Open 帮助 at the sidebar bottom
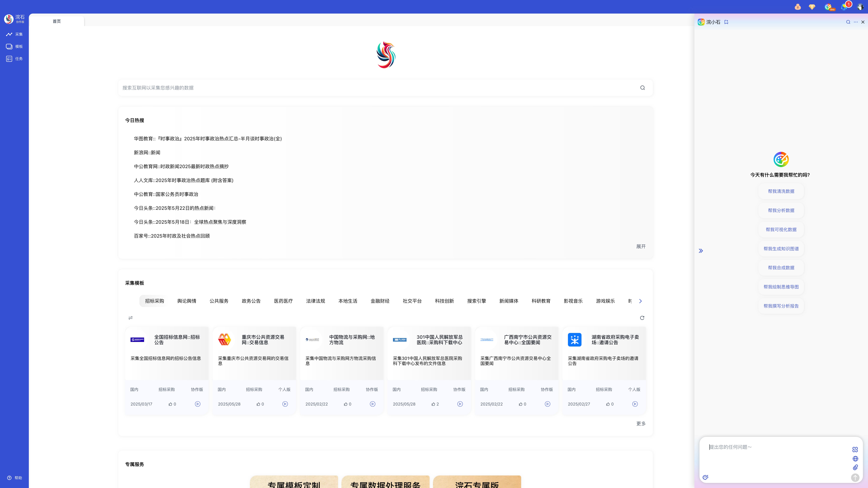The height and width of the screenshot is (488, 868). tap(14, 478)
